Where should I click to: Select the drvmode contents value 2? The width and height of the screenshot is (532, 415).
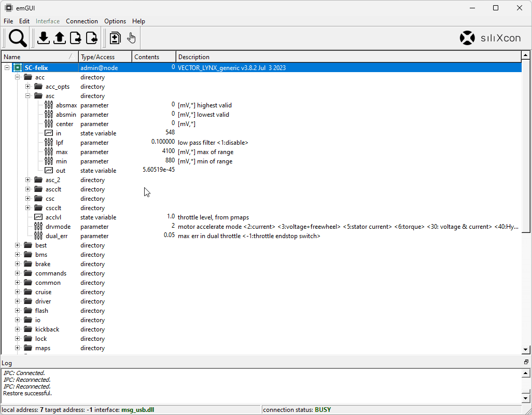click(173, 226)
